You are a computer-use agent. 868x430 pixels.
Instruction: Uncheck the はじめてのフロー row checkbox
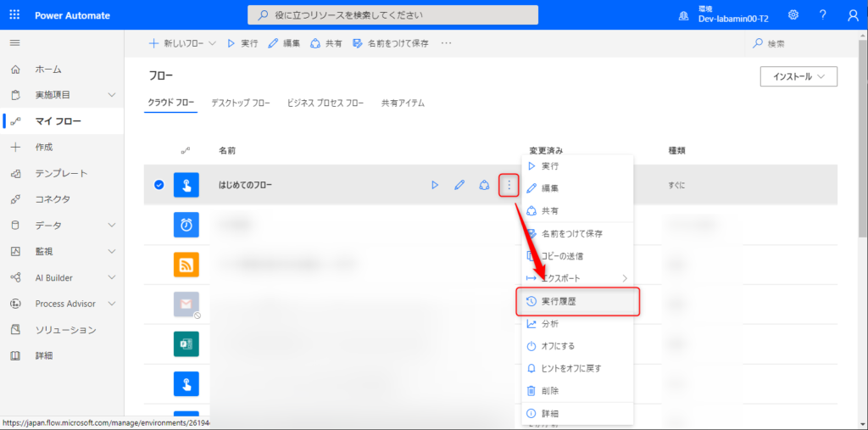pyautogui.click(x=159, y=185)
